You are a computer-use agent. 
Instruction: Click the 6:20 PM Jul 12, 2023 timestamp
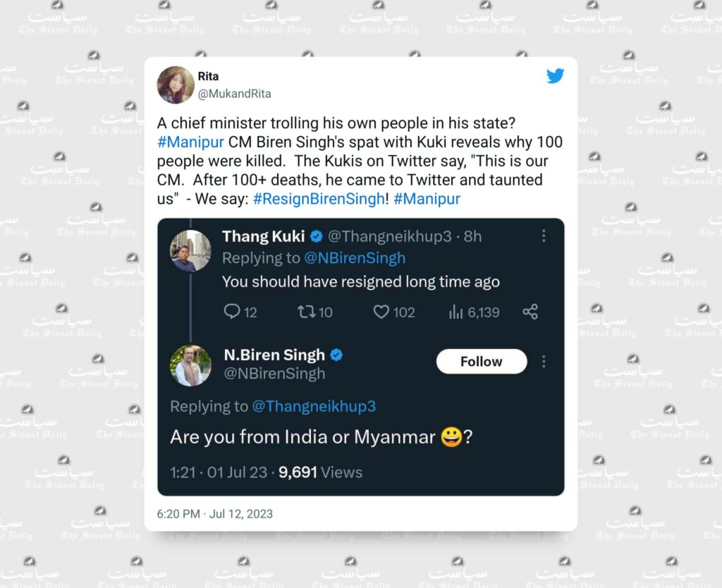pos(214,514)
